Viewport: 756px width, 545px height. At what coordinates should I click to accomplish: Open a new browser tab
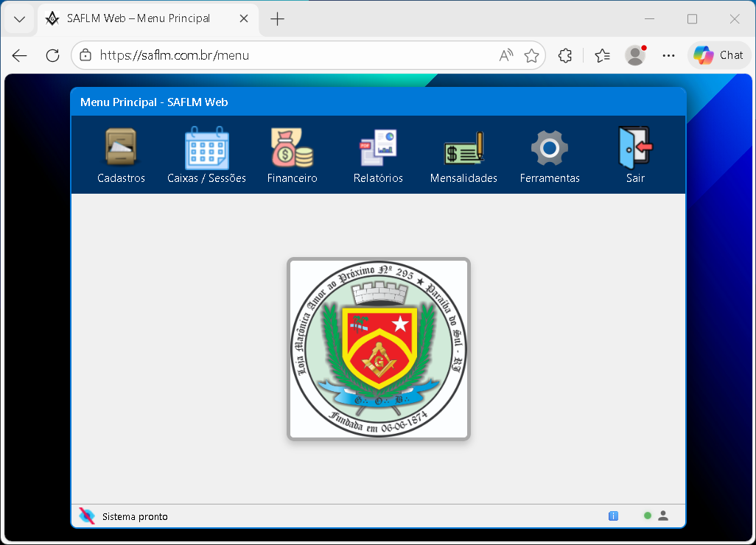click(x=277, y=19)
